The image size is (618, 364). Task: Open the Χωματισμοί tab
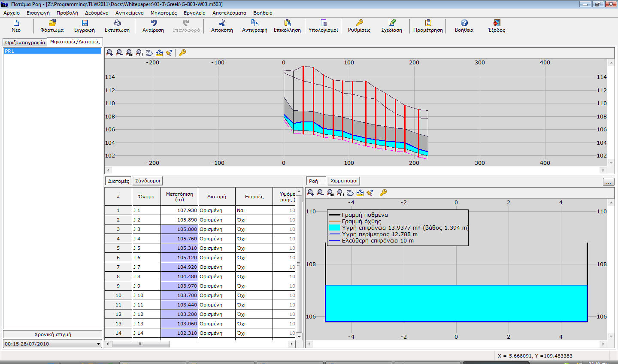point(344,181)
